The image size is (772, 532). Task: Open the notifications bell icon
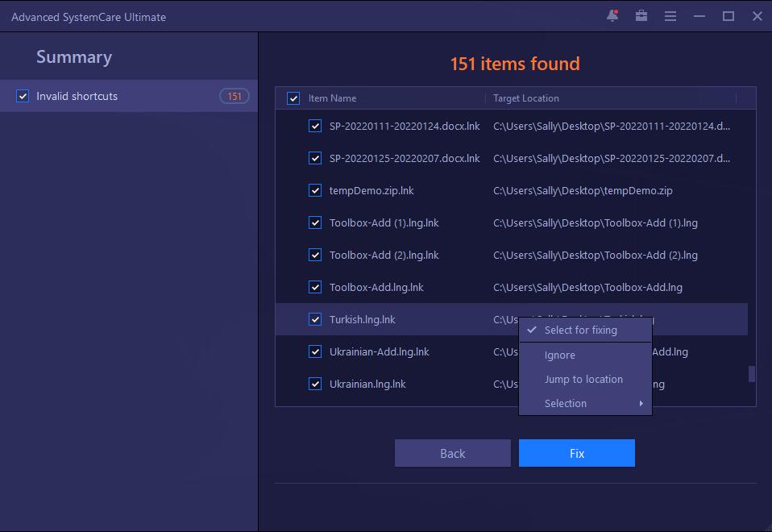[x=612, y=16]
